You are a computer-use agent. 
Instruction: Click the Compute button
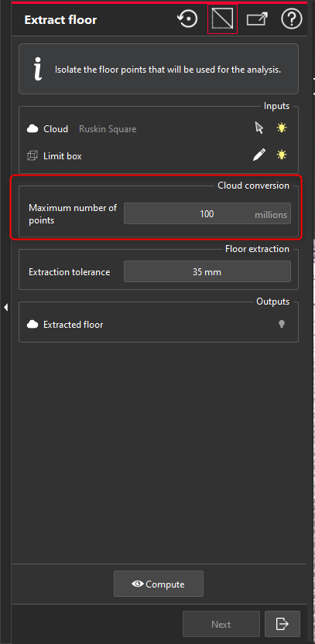point(159,584)
